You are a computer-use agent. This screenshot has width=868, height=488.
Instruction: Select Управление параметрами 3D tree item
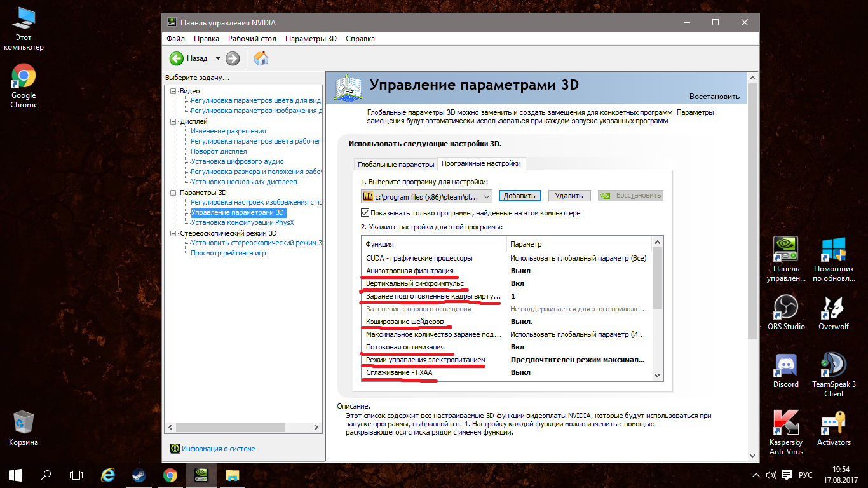(x=238, y=212)
